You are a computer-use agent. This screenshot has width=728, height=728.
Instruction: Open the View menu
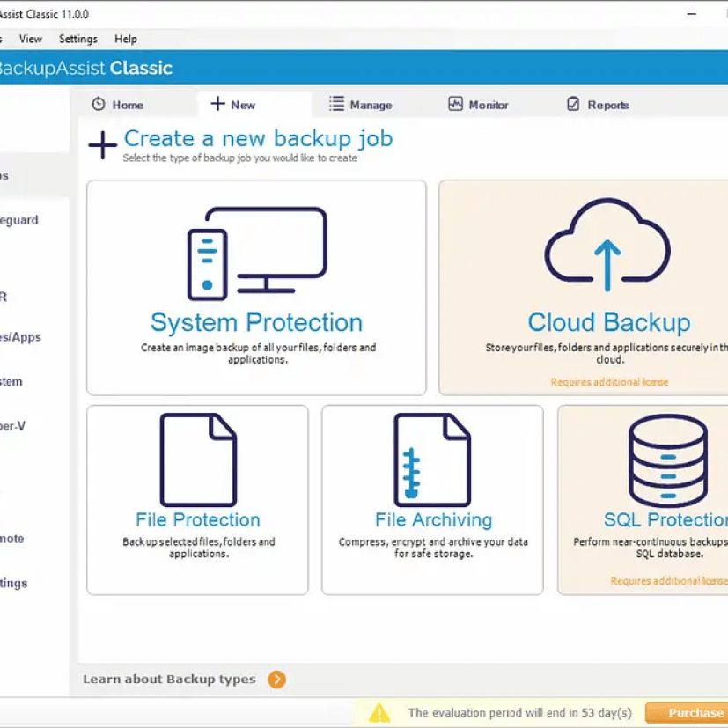[31, 39]
